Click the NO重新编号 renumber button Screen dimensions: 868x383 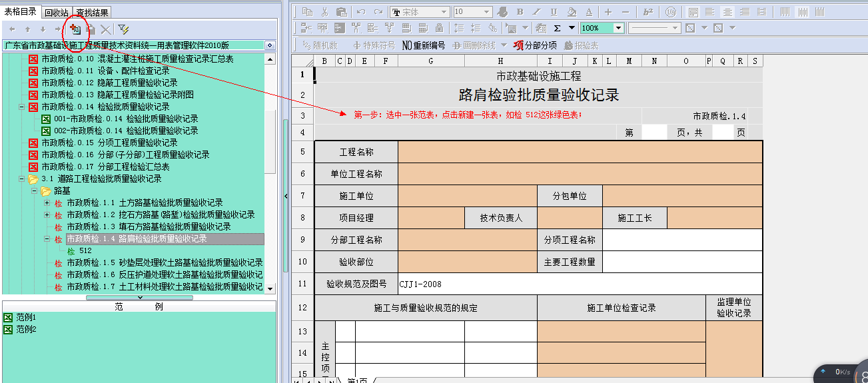[423, 45]
